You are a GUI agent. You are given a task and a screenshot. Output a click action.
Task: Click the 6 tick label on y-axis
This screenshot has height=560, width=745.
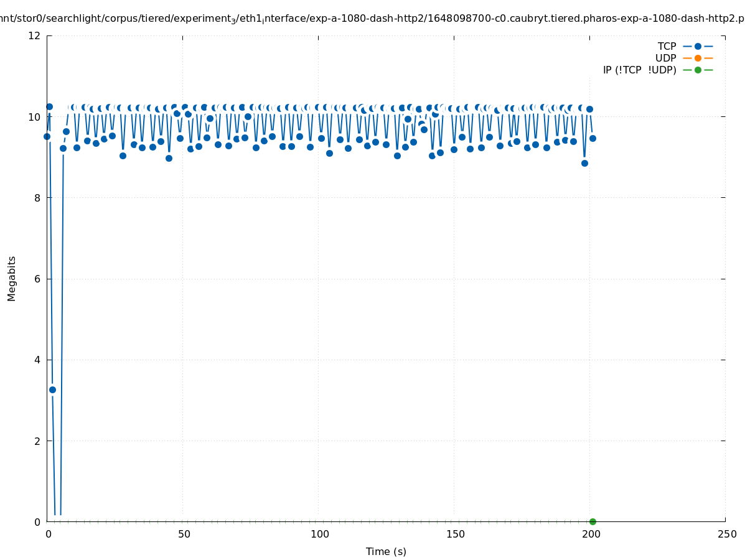(x=37, y=279)
